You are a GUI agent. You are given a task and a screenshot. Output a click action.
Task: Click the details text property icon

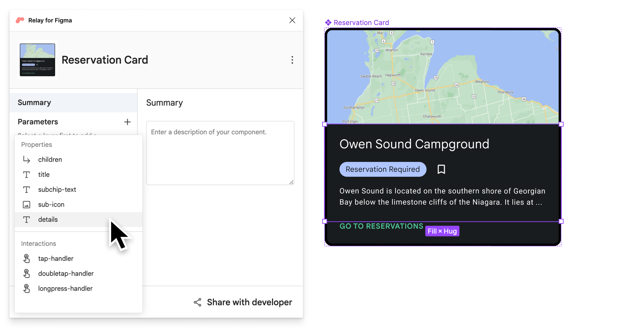(x=27, y=219)
